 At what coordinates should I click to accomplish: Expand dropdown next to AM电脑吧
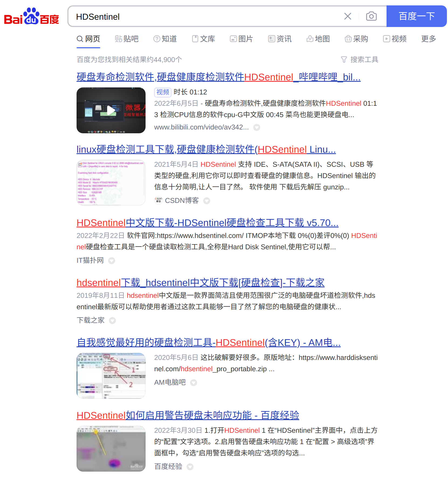point(194,383)
